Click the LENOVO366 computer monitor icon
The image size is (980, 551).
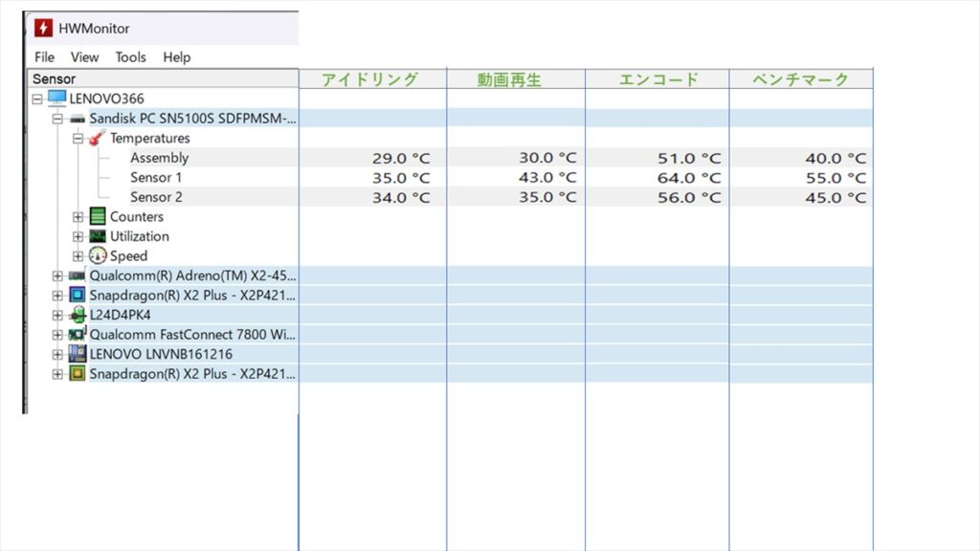pyautogui.click(x=56, y=99)
